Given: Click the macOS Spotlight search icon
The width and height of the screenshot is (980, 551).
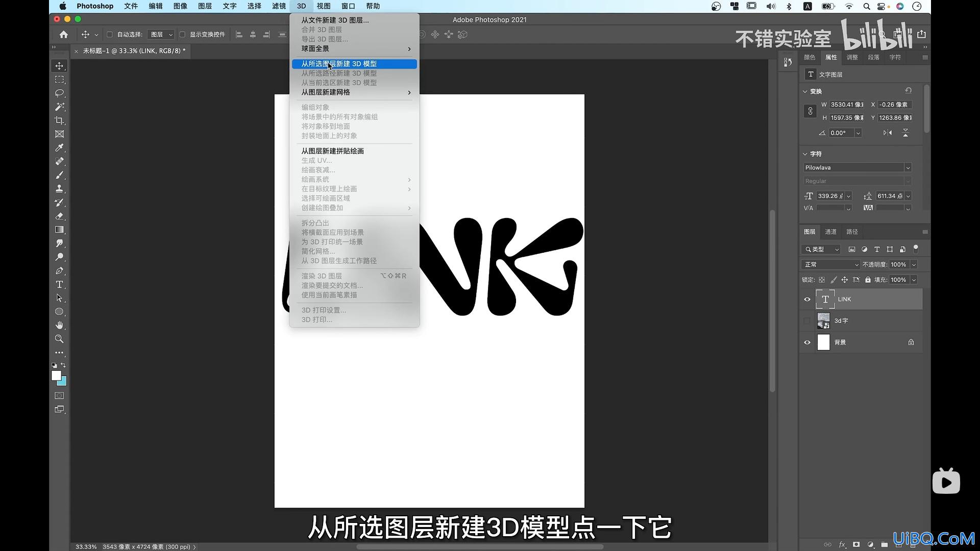Looking at the screenshot, I should 866,6.
